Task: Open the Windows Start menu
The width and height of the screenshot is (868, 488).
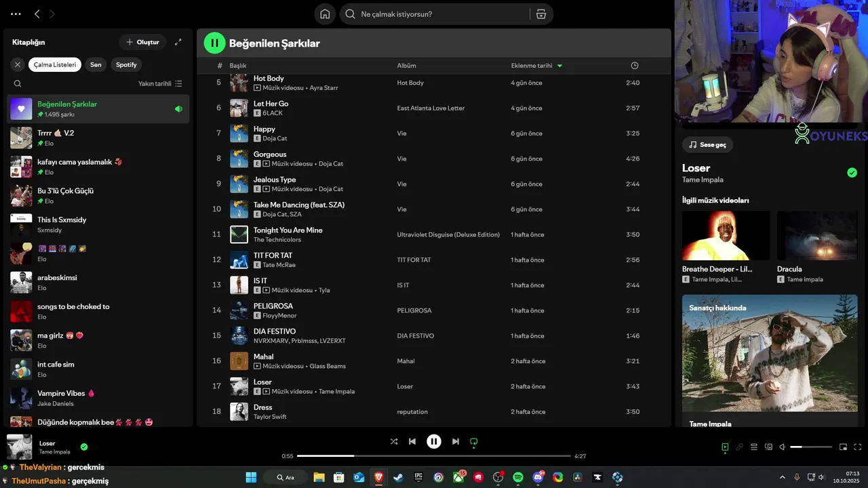Action: pyautogui.click(x=251, y=477)
